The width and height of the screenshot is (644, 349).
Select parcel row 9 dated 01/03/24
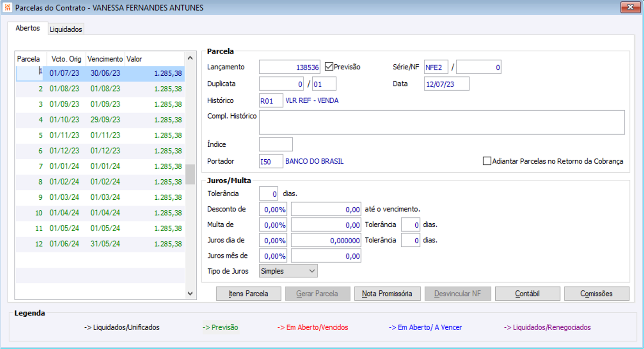pos(100,198)
